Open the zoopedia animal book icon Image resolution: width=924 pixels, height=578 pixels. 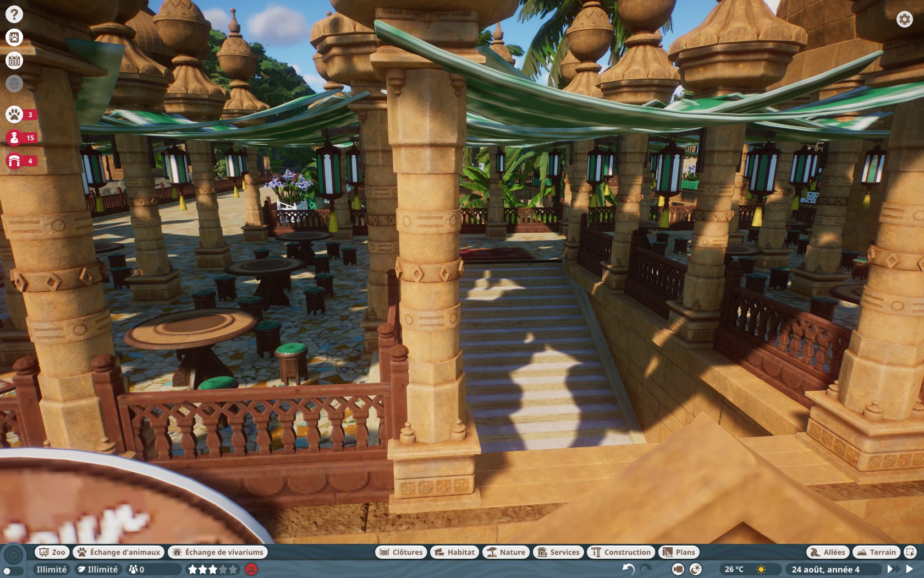pyautogui.click(x=14, y=37)
